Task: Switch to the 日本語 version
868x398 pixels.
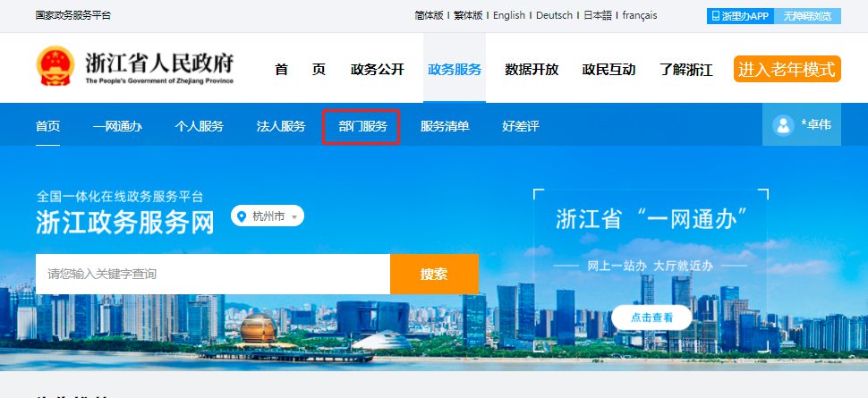Action: (598, 15)
